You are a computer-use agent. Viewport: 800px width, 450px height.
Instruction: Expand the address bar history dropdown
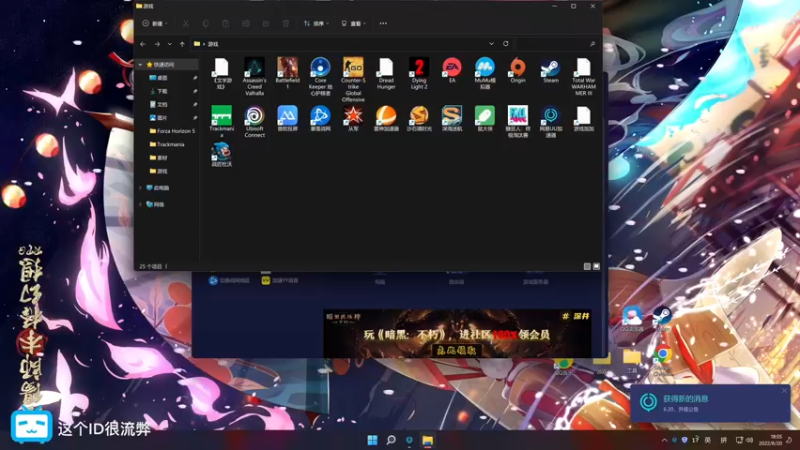click(491, 44)
